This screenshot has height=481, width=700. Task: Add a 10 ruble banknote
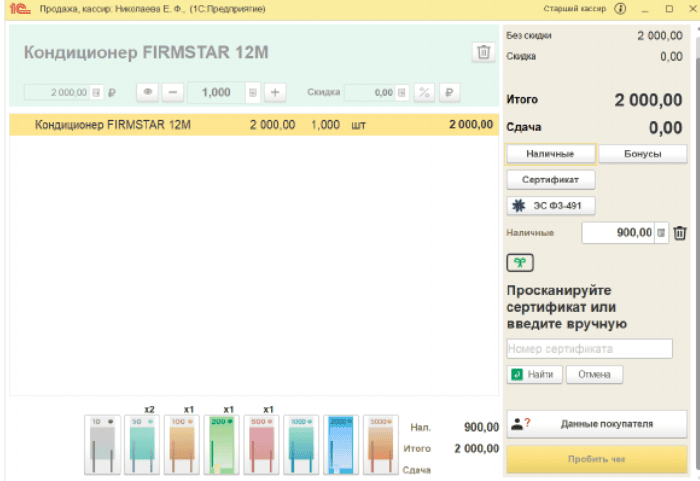tap(102, 445)
